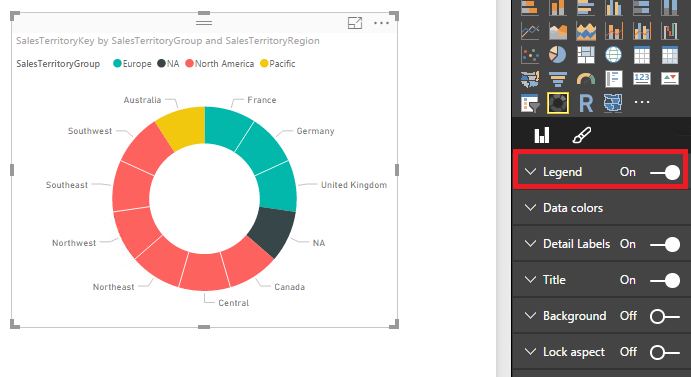Image resolution: width=691 pixels, height=377 pixels.
Task: Expand the Legend section chevron
Action: [x=531, y=172]
